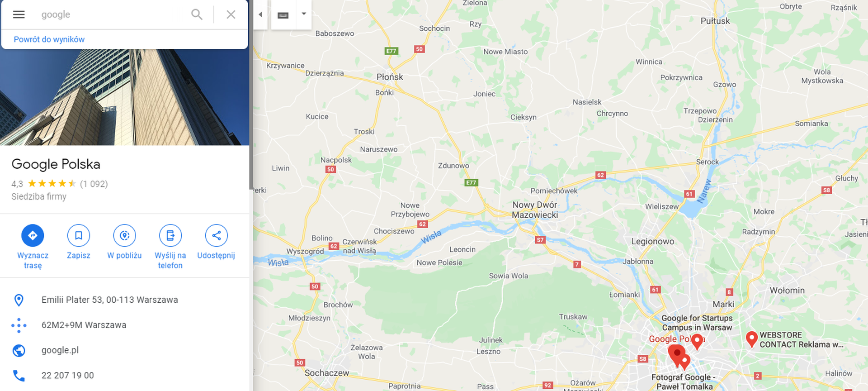Image resolution: width=868 pixels, height=391 pixels.
Task: Click the plus code 62M2+9M Warszawa
Action: point(84,325)
